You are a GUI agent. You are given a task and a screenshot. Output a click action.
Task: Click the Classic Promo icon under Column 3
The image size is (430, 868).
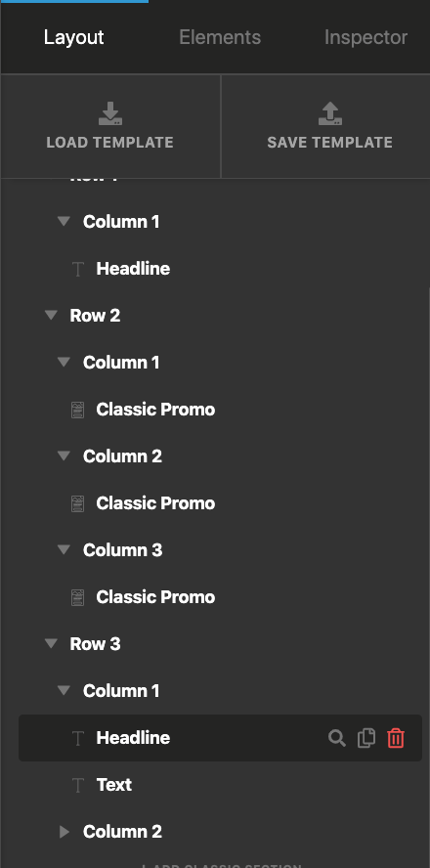[x=78, y=597]
